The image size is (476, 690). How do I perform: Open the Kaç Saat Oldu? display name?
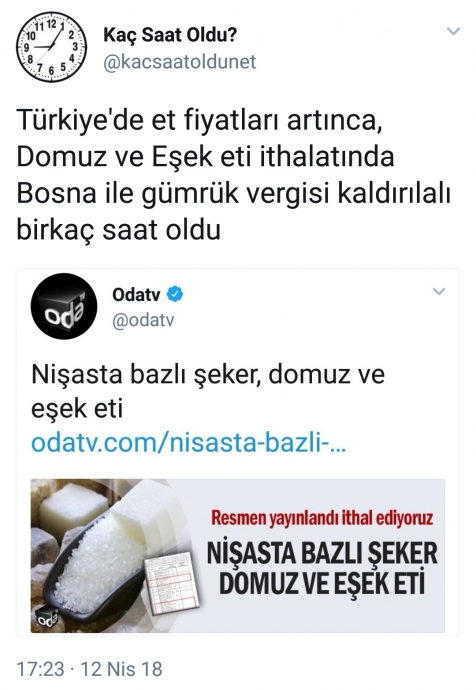(x=170, y=35)
